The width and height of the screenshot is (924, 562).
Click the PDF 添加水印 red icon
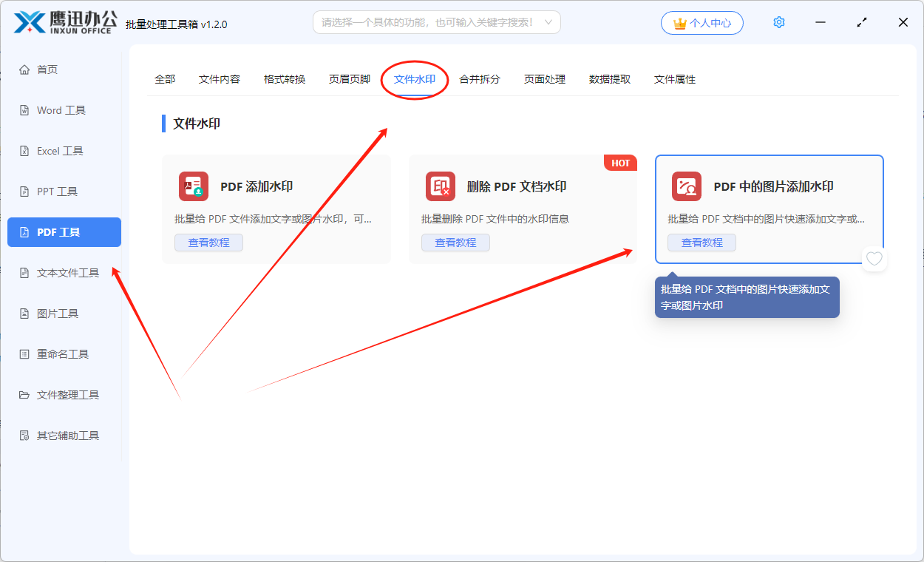tap(194, 186)
